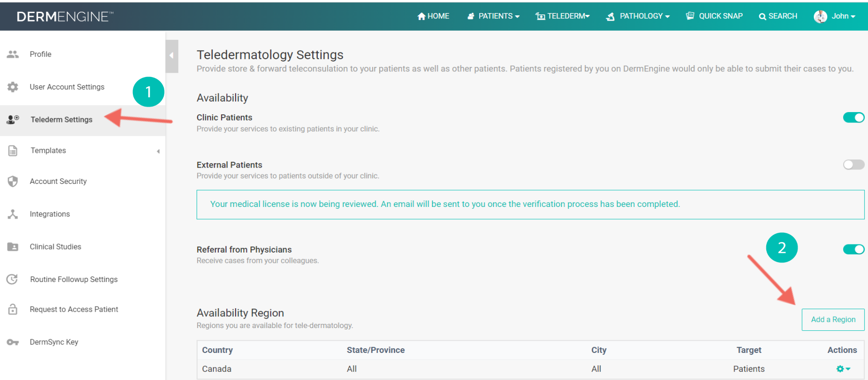
Task: Click the DermSync Key key icon
Action: 13,342
